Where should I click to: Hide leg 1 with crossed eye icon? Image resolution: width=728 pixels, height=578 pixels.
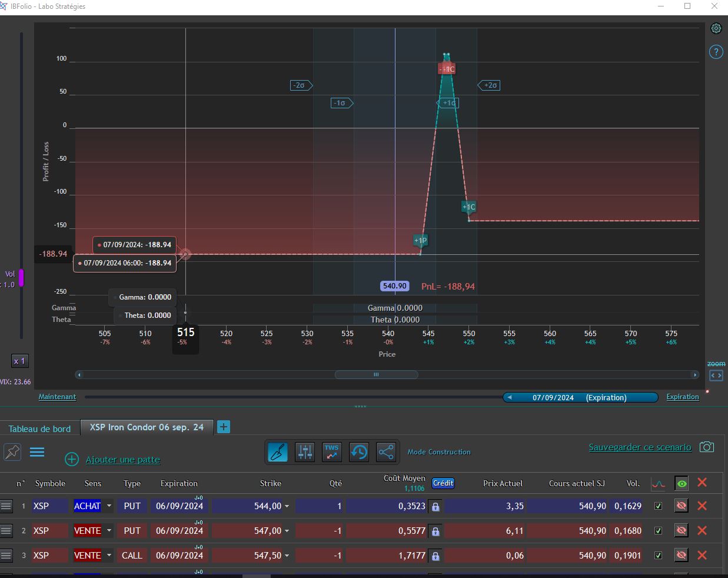coord(682,506)
